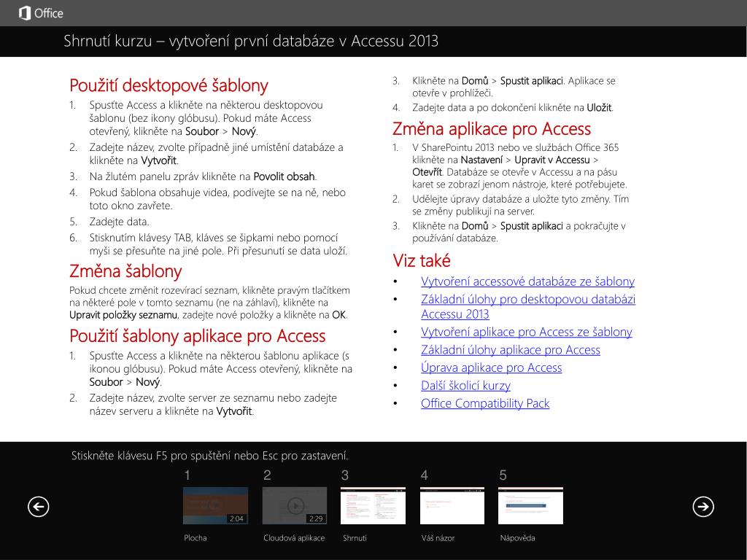Open link Další školicí kurzy
This screenshot has width=747, height=560.
[465, 386]
